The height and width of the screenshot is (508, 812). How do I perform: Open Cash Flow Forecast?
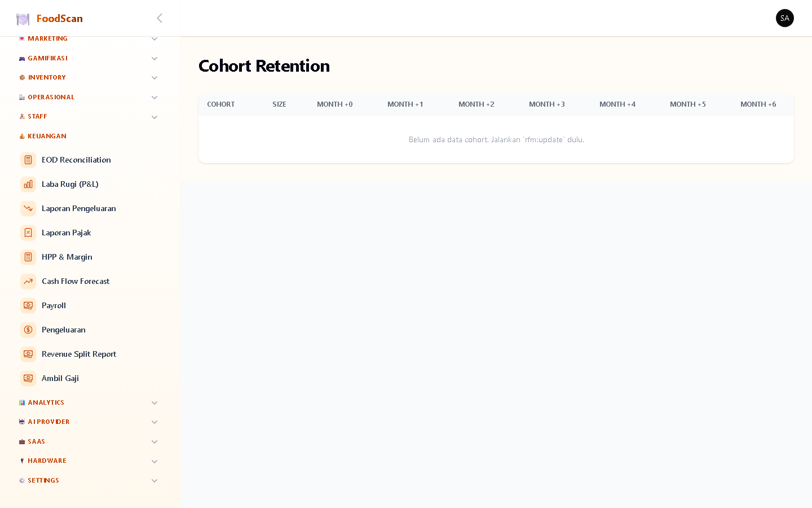tap(90, 281)
